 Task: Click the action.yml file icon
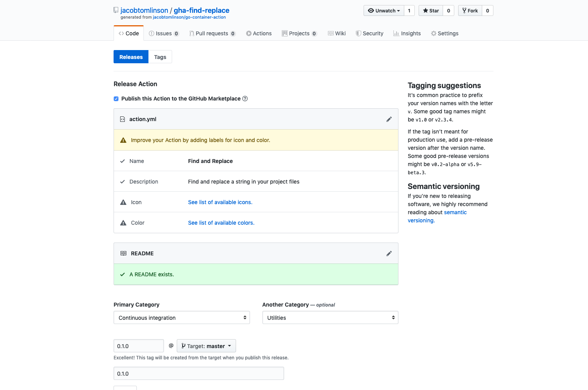tap(122, 119)
